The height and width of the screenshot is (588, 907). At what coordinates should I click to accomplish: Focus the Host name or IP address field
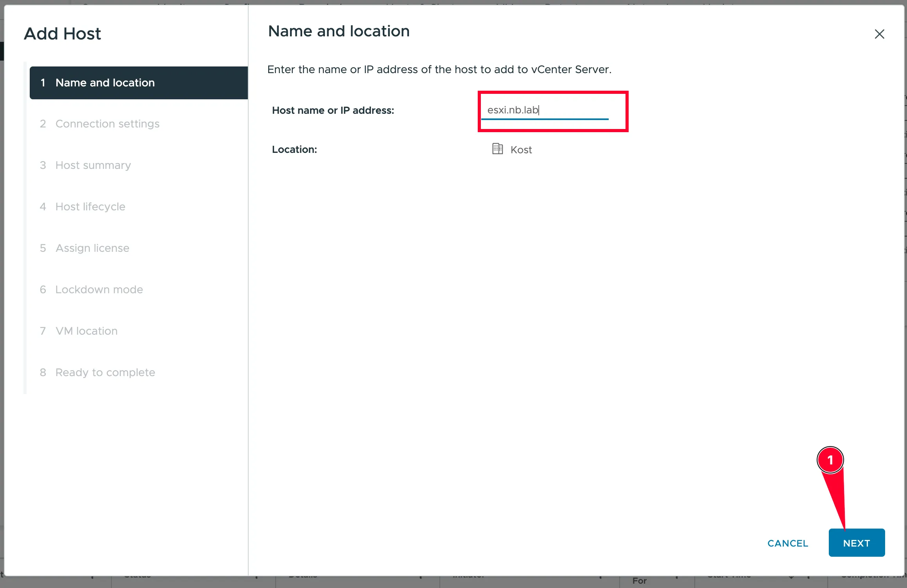545,110
